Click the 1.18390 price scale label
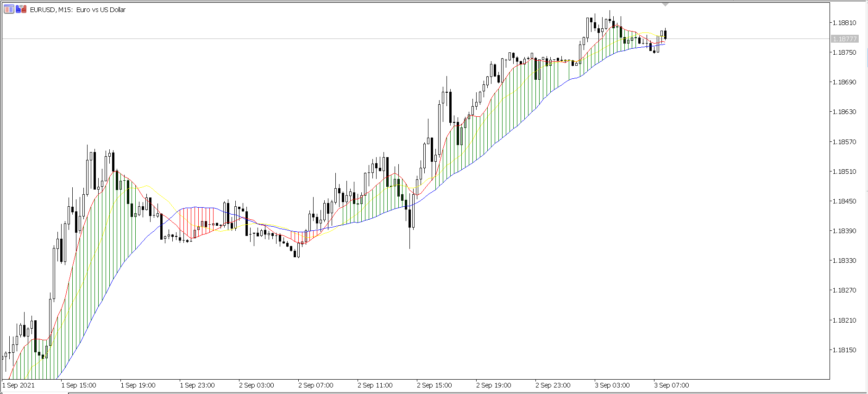Screen dimensions: 868x394 point(844,231)
